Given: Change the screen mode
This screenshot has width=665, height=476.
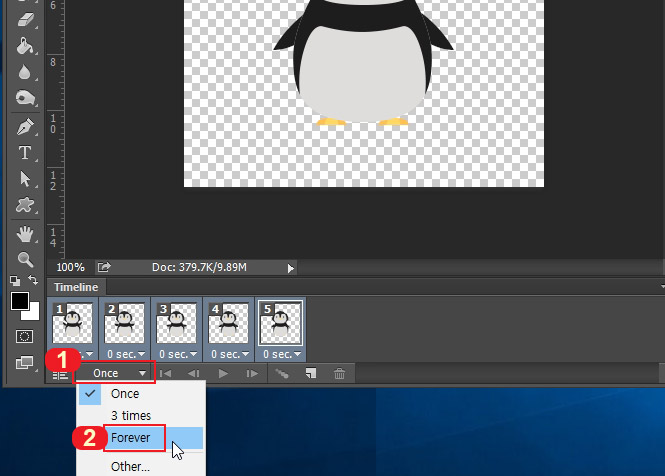Looking at the screenshot, I should [x=24, y=363].
